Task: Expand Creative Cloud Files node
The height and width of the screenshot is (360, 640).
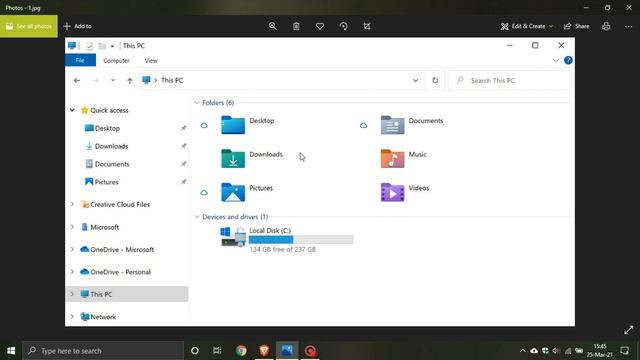Action: coord(72,204)
